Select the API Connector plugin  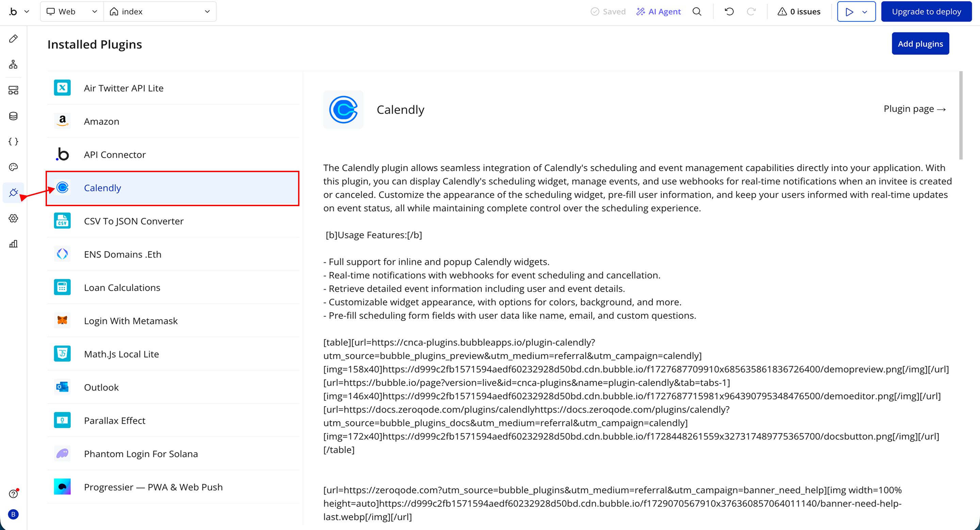[115, 154]
